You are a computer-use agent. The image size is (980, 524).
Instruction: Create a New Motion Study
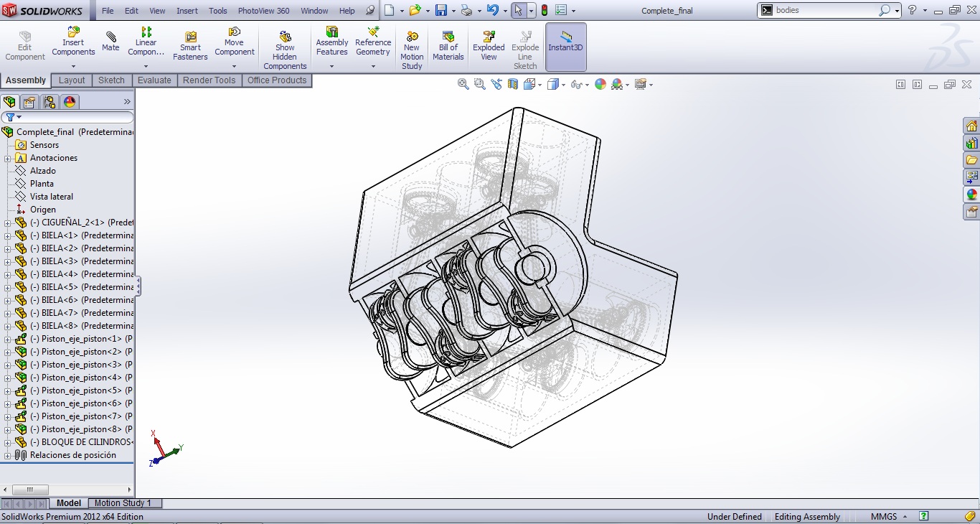412,50
